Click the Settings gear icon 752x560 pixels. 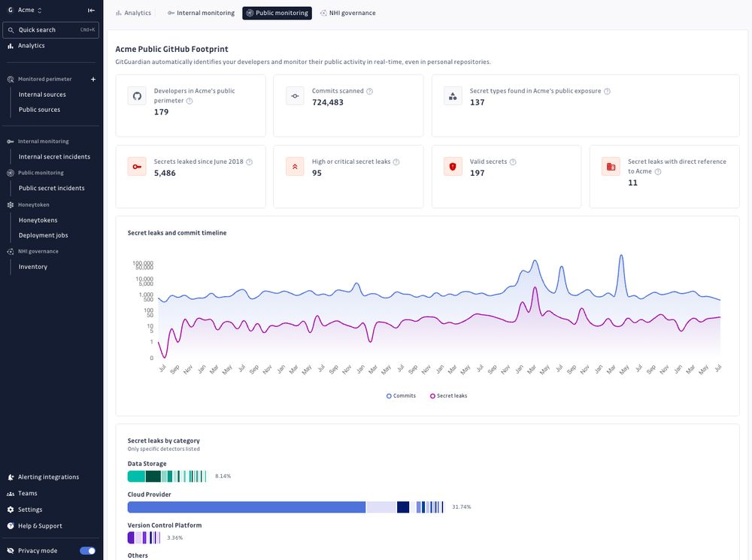tap(11, 510)
